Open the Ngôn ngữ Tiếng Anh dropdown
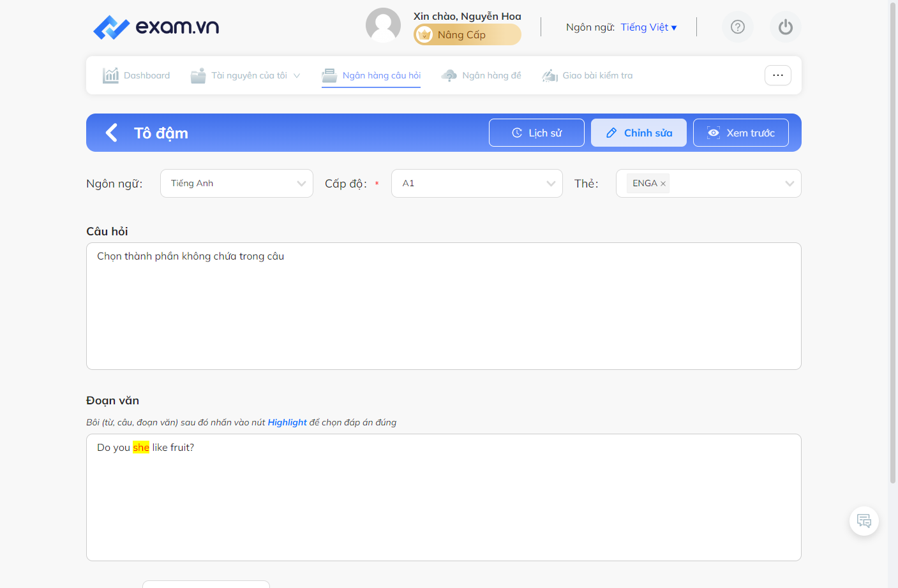 click(237, 184)
